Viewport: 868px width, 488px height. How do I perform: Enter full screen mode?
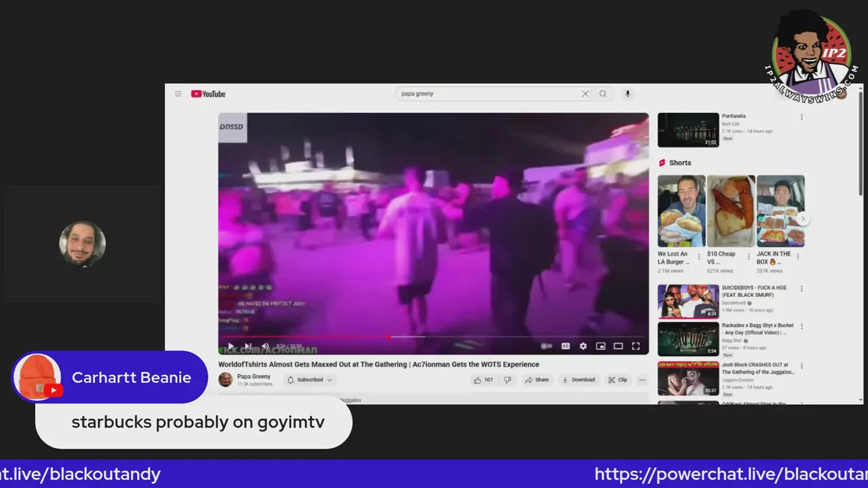pos(636,346)
